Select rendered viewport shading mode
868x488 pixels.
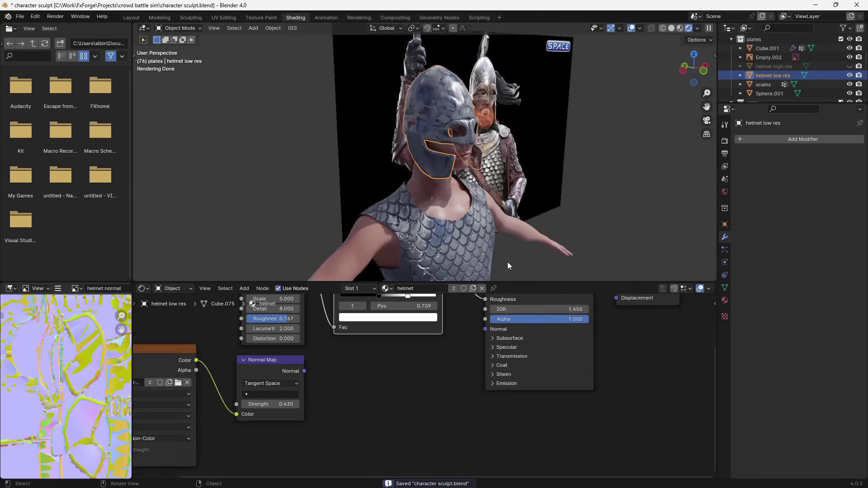(x=689, y=28)
